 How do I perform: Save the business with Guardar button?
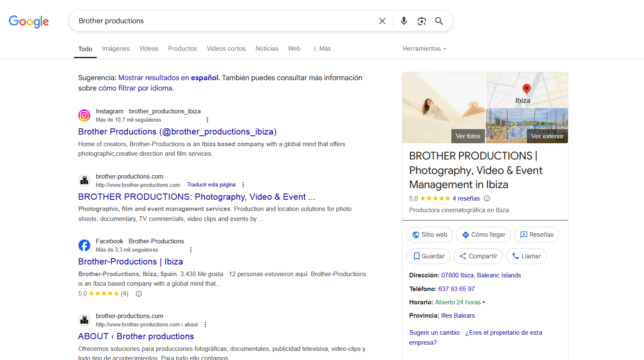(429, 256)
